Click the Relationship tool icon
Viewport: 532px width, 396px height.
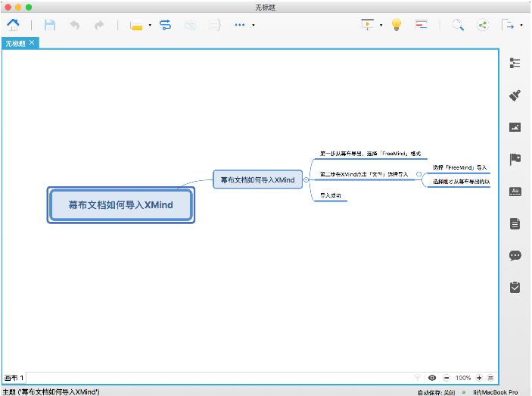coord(166,25)
